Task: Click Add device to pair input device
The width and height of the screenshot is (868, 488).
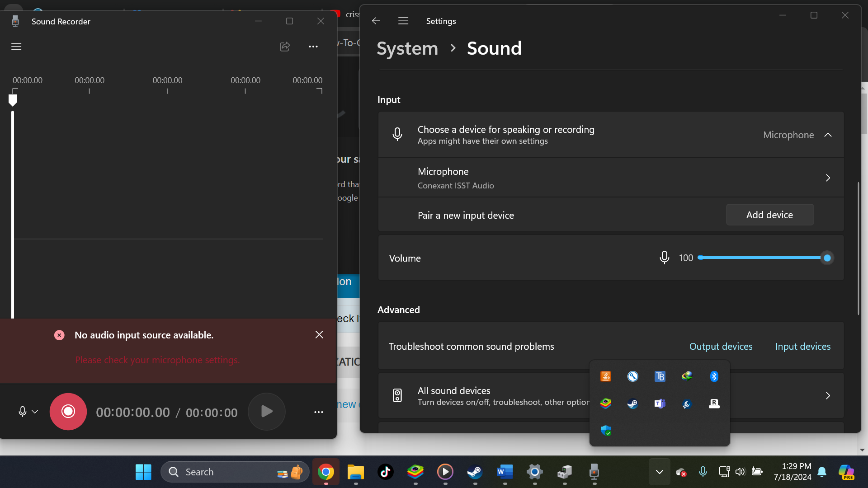Action: tap(769, 215)
